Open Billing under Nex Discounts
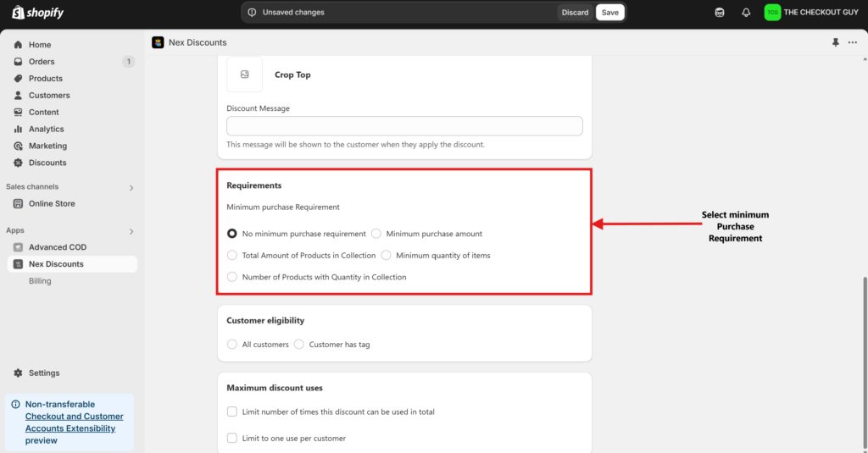 tap(40, 281)
